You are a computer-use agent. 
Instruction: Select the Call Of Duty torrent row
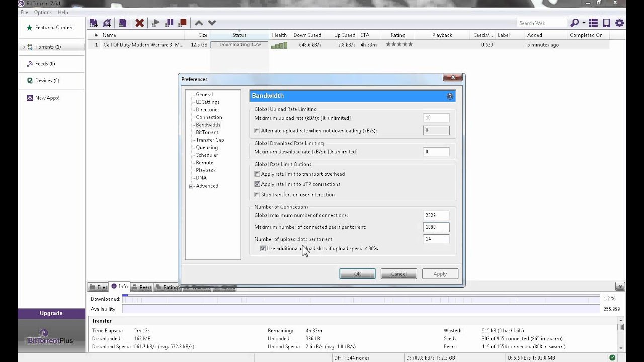[348, 45]
